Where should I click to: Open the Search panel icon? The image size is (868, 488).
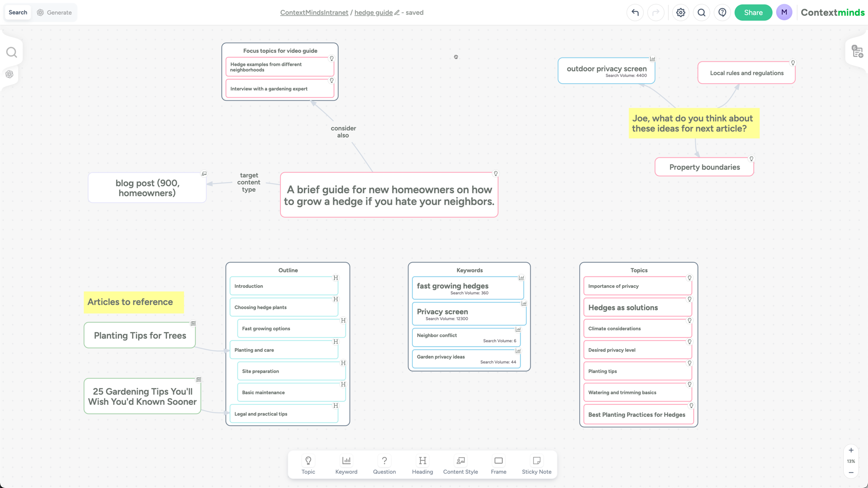point(11,52)
